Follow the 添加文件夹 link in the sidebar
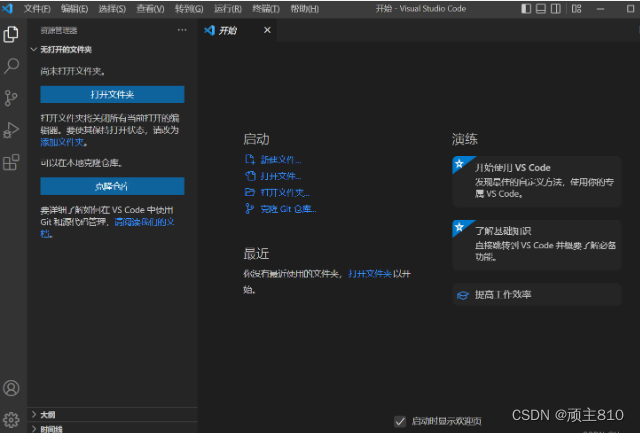 (x=62, y=142)
